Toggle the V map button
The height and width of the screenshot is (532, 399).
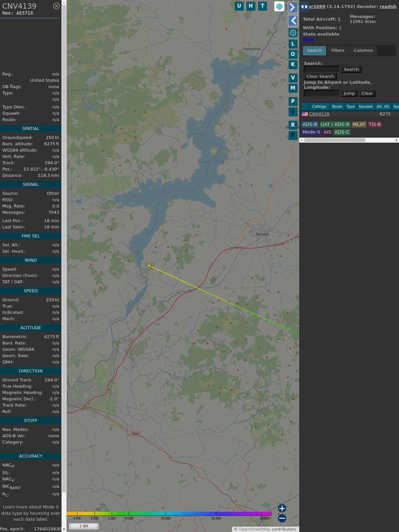(293, 77)
